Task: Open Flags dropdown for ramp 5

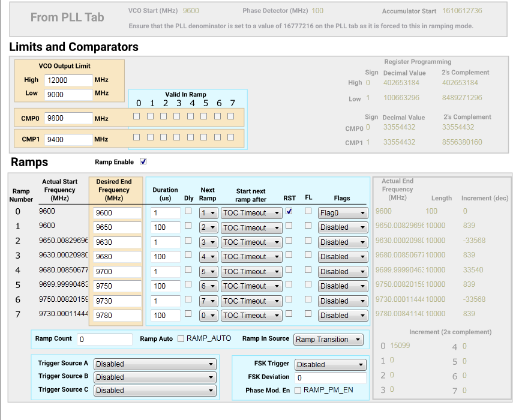Action: tap(343, 286)
